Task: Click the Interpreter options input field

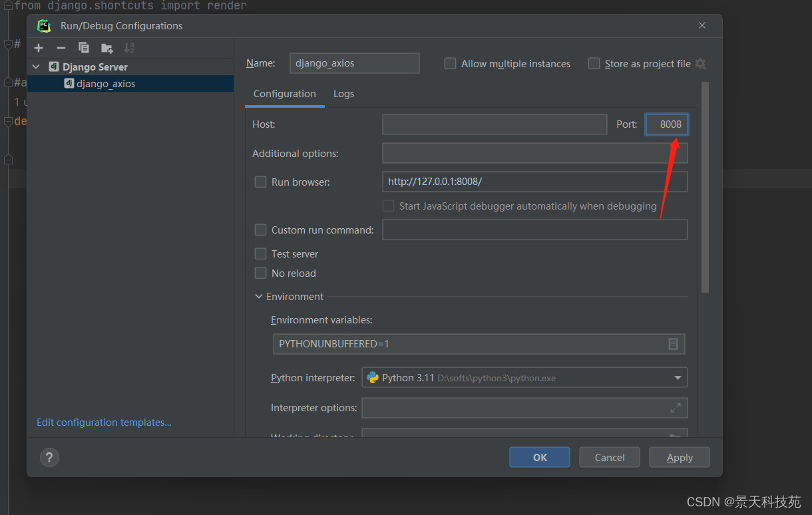Action: tap(524, 408)
